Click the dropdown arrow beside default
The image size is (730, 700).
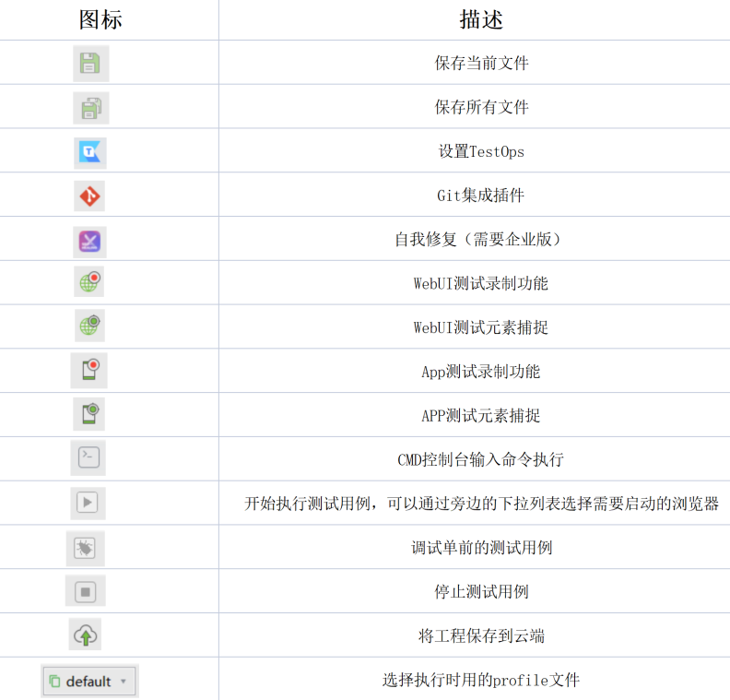click(x=124, y=682)
